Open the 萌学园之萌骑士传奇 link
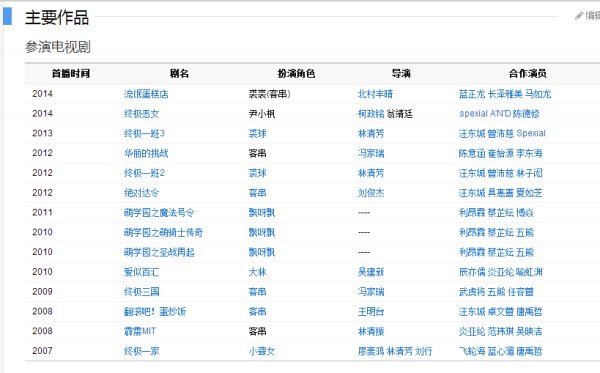Image resolution: width=600 pixels, height=373 pixels. click(163, 232)
